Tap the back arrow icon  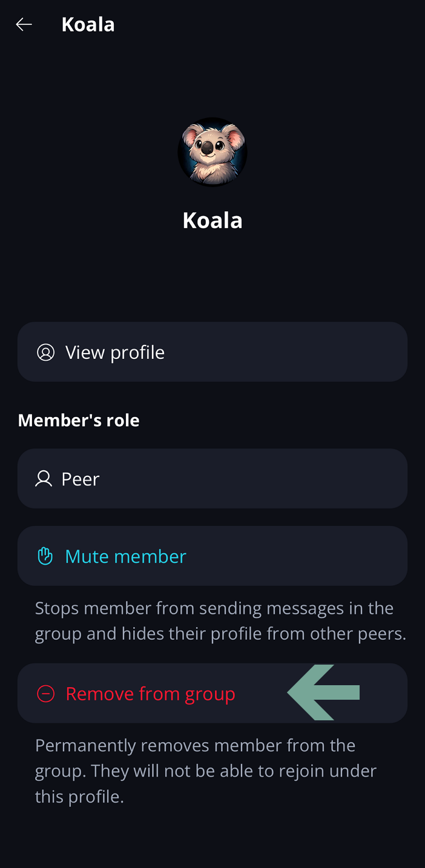[24, 25]
